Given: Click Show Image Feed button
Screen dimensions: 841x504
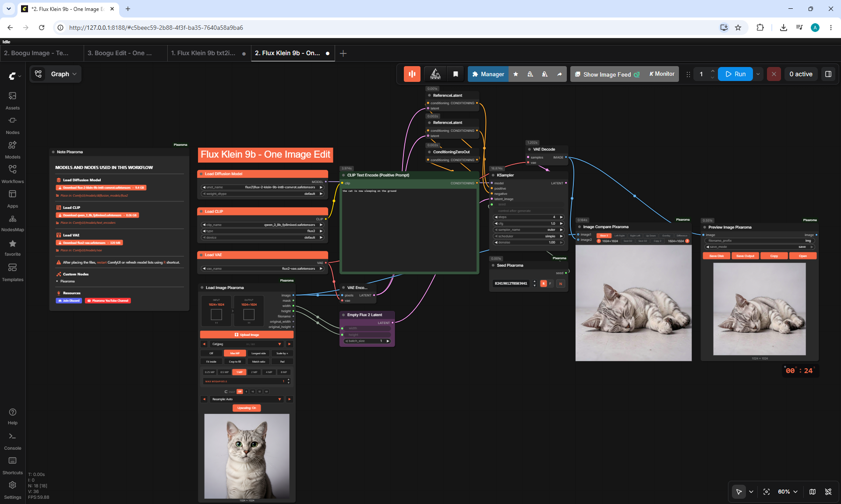Looking at the screenshot, I should [x=607, y=74].
